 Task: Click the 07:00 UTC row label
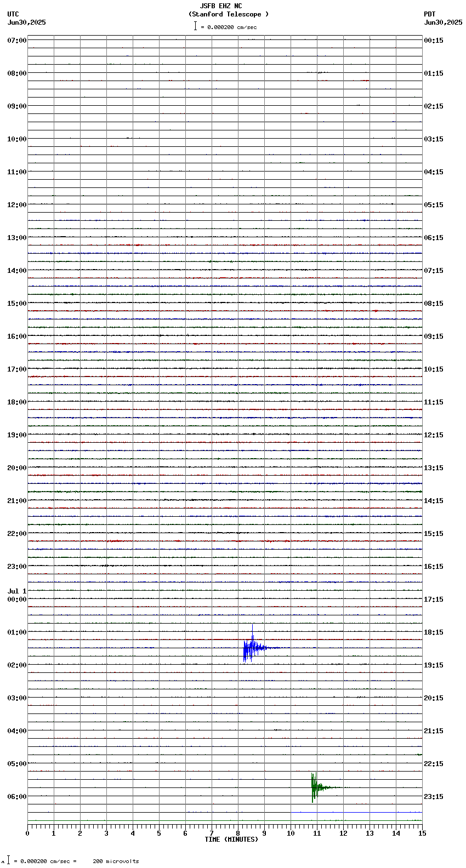point(17,41)
